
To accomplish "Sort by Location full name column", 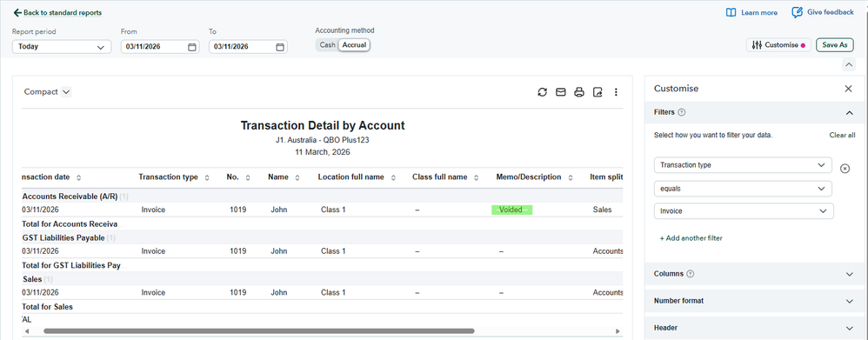I will tap(393, 177).
